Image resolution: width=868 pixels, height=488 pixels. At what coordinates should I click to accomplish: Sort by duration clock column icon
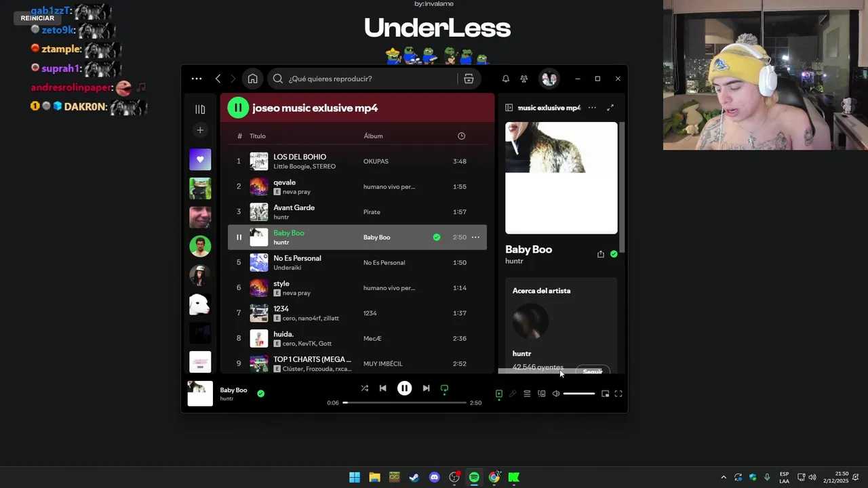pyautogui.click(x=461, y=136)
